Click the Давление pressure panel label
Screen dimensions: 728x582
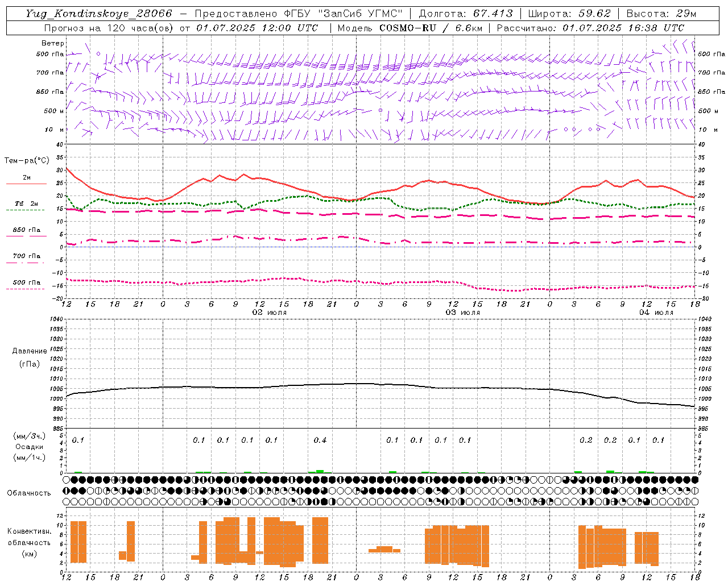coord(30,351)
